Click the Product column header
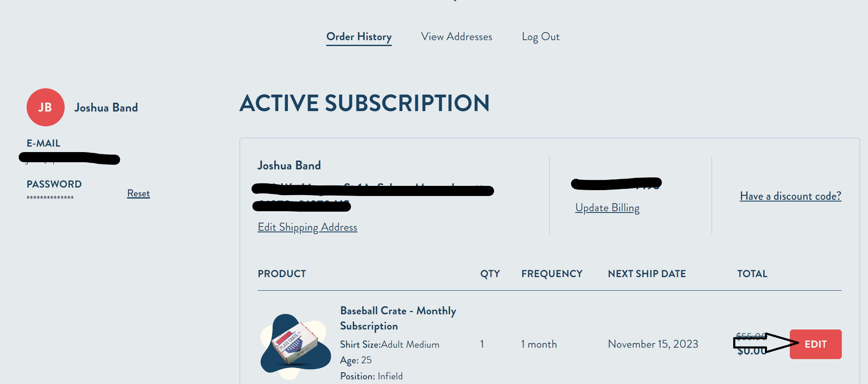868x384 pixels. [x=282, y=274]
